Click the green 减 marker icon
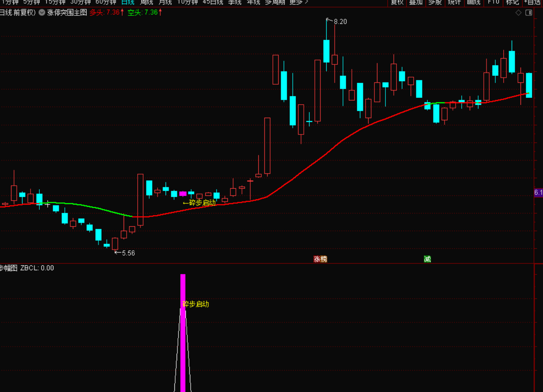Screen dimensions: 543x392 (427, 259)
